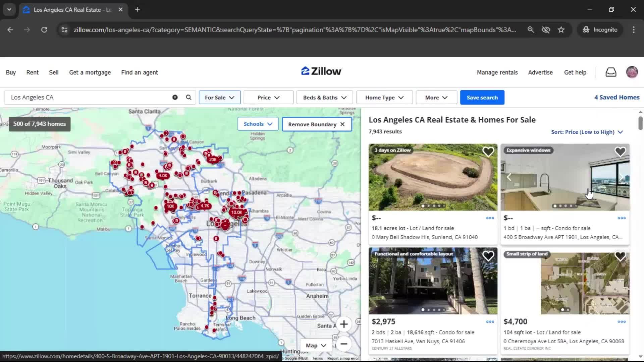Select the third carousel dot on Expansive windows card
This screenshot has height=362, width=644.
(x=565, y=206)
